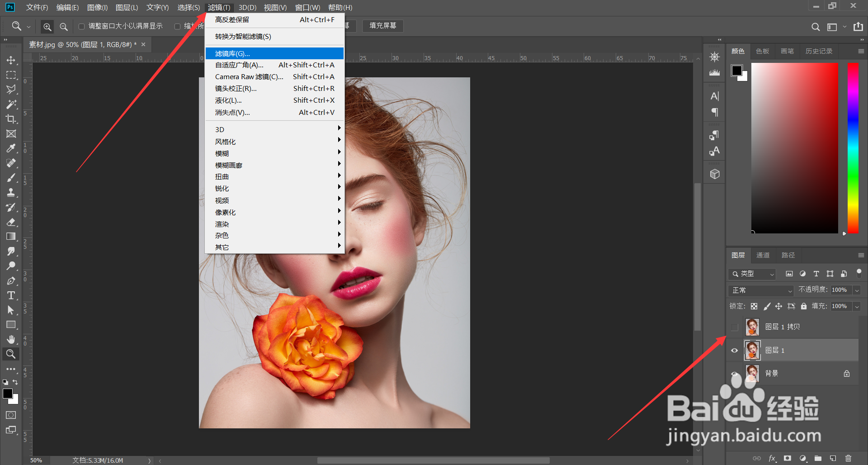Hide the 图层 1 layer
The width and height of the screenshot is (868, 465).
point(735,351)
